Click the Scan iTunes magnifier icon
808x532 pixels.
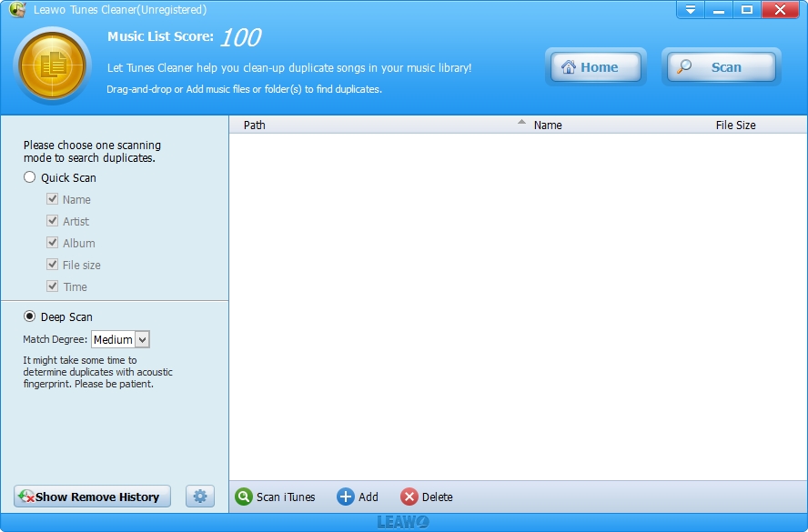[x=244, y=497]
